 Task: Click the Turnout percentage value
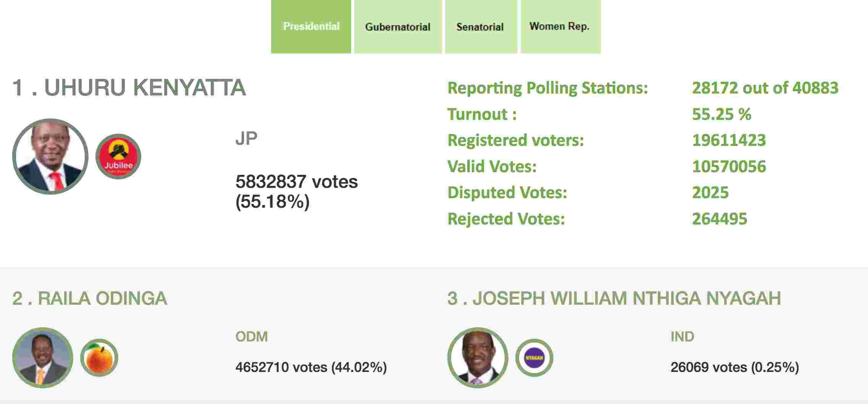point(721,114)
